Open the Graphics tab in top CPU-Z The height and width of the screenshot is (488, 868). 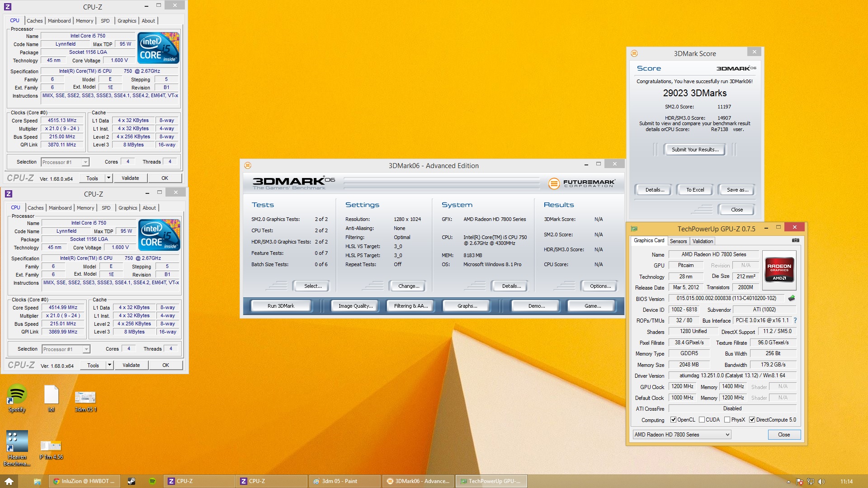(127, 21)
